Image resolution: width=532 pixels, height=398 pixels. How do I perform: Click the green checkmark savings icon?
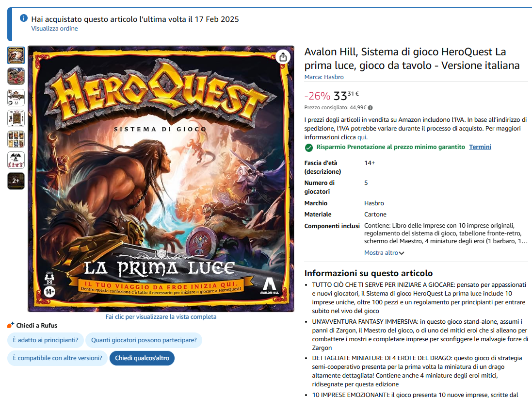[x=309, y=148]
